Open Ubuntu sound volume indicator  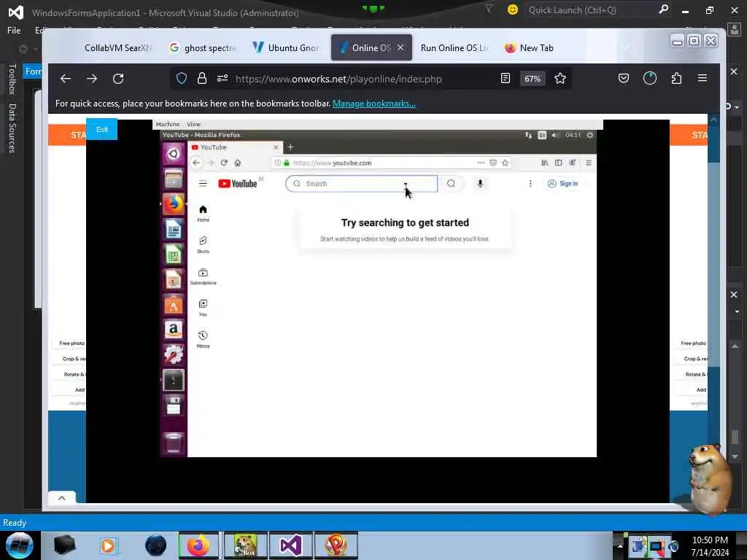click(555, 135)
